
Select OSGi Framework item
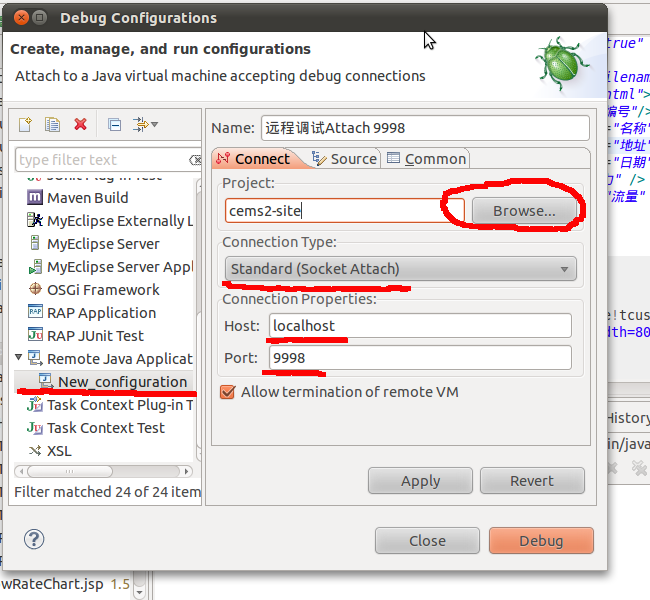tap(103, 290)
